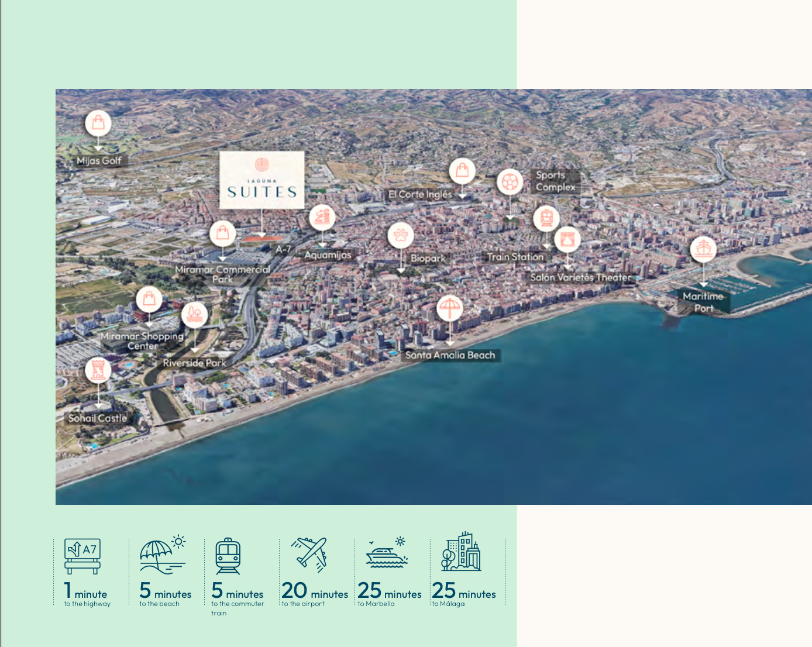
Task: Select the city buildings icon for Málaga
Action: 461,552
